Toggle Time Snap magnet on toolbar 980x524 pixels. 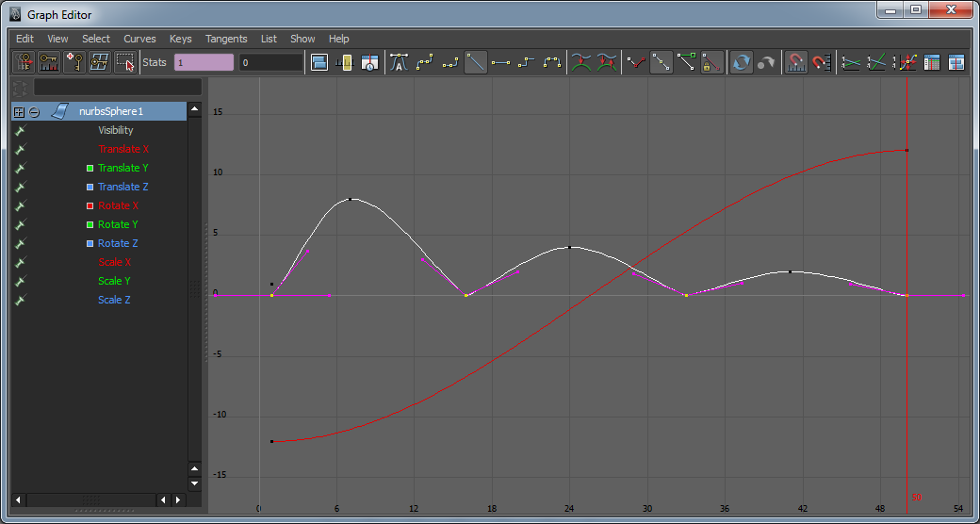pyautogui.click(x=796, y=63)
